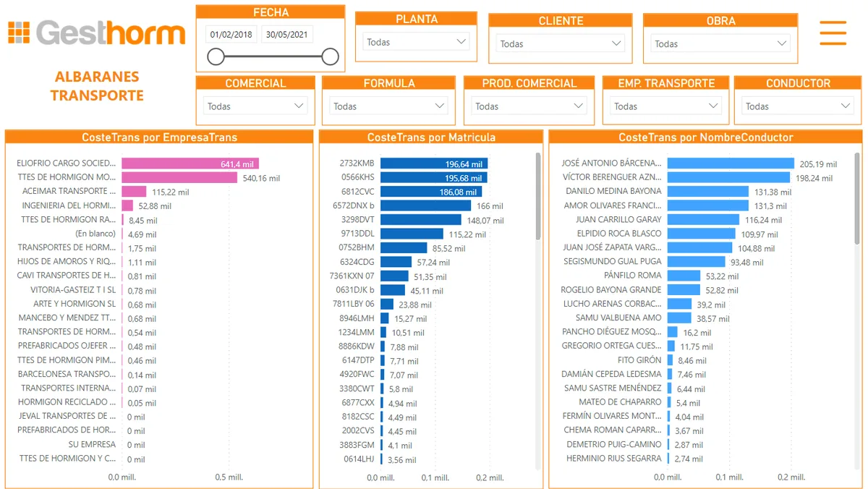The height and width of the screenshot is (489, 868).
Task: Click the CosteTrans por EmpresaTrans chart title
Action: point(159,137)
